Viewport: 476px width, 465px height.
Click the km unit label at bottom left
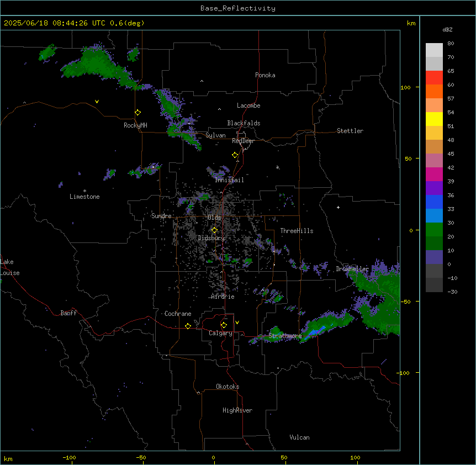tap(8, 458)
